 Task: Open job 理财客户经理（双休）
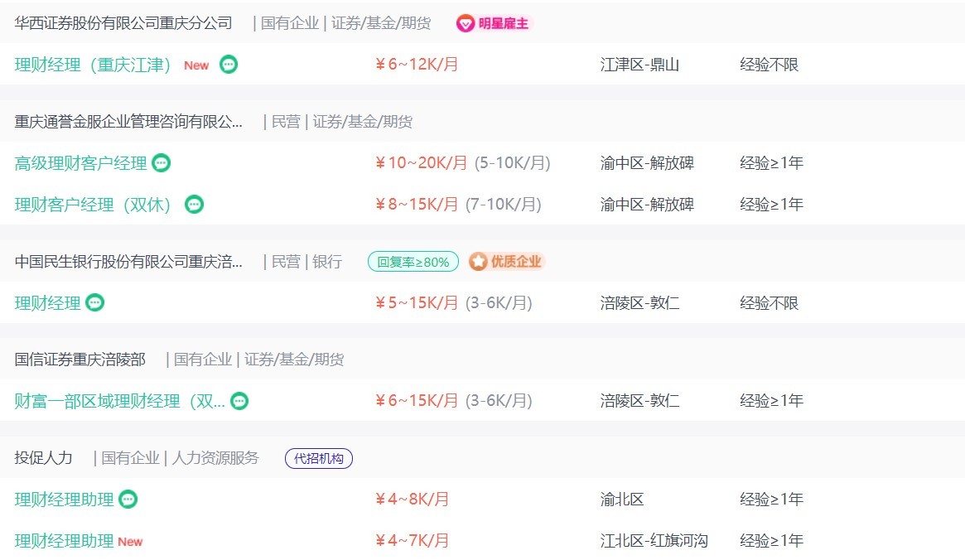92,205
